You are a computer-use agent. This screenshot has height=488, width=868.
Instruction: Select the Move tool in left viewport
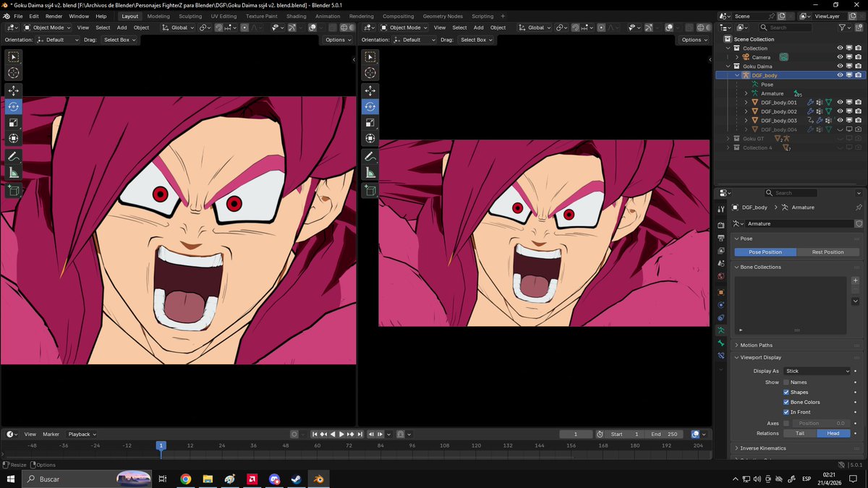(x=14, y=90)
